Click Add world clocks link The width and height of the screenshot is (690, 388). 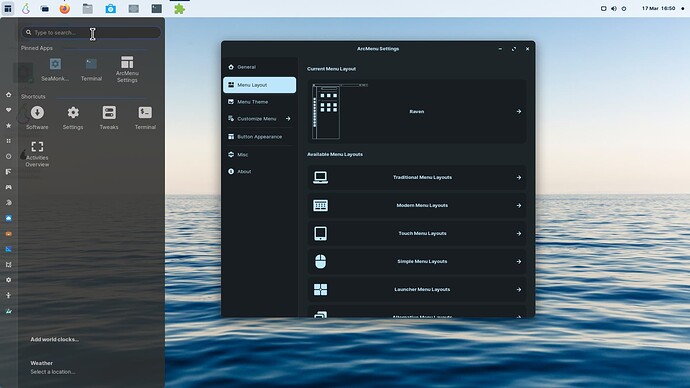55,339
